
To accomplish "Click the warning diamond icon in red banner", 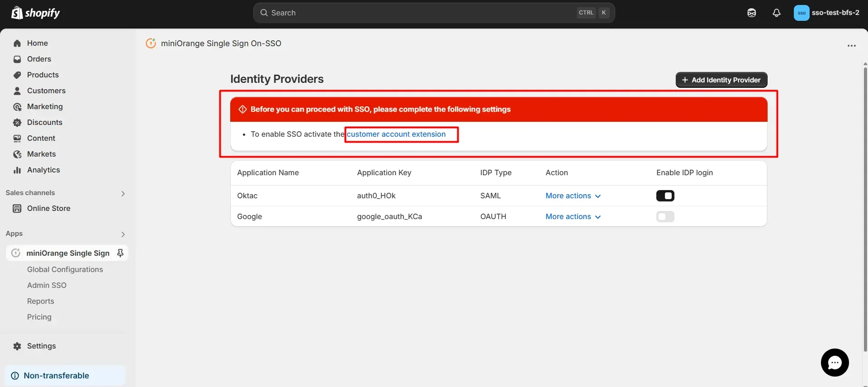I will pos(242,109).
